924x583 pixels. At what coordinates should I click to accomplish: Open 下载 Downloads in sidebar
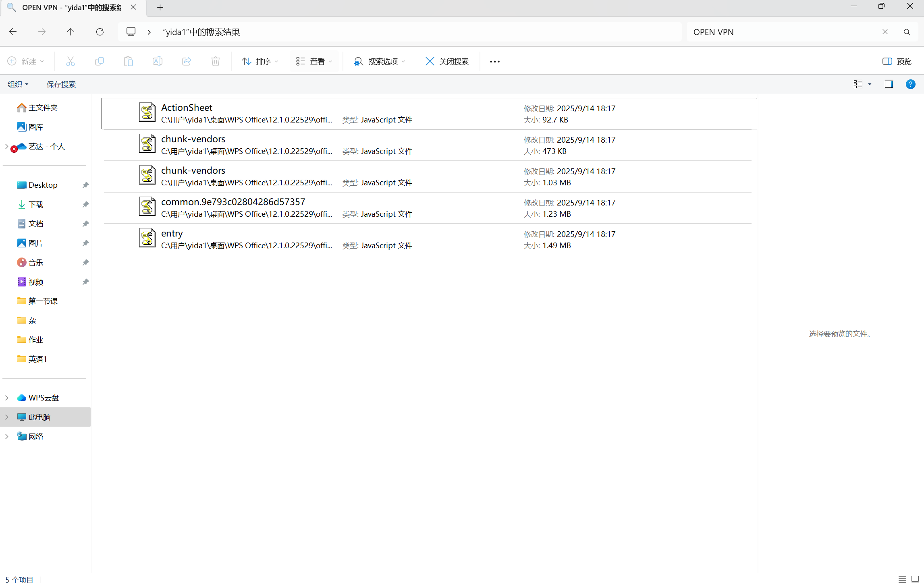pyautogui.click(x=36, y=204)
